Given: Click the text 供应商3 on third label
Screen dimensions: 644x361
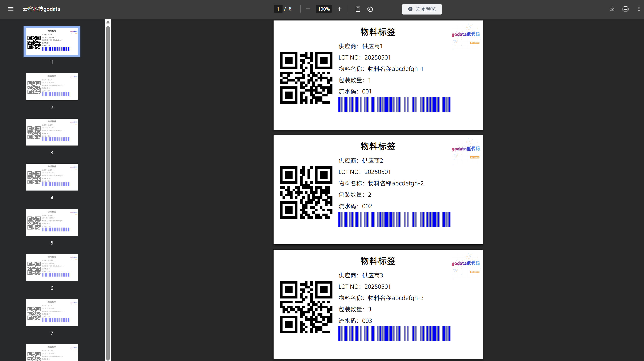Looking at the screenshot, I should point(373,275).
